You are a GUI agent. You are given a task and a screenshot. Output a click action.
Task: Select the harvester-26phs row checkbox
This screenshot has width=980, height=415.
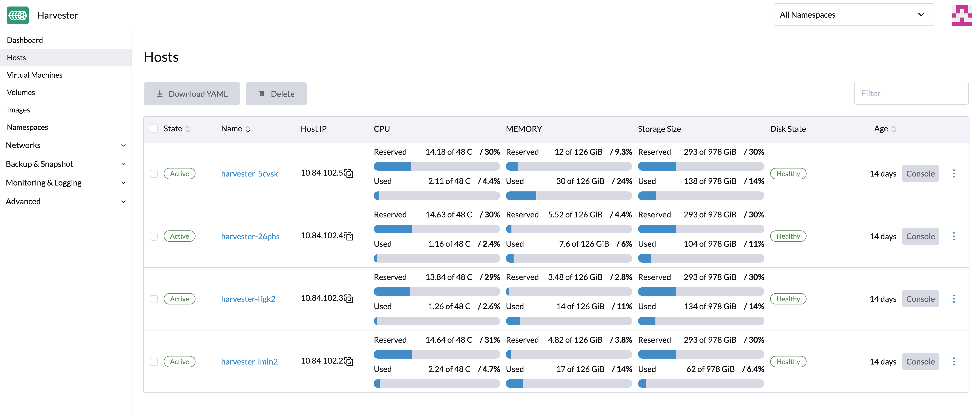pos(154,236)
